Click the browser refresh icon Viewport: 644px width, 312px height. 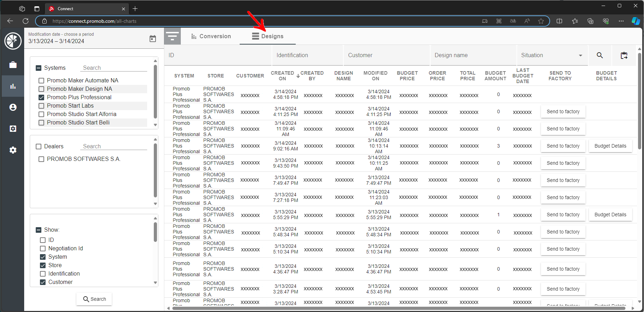26,21
